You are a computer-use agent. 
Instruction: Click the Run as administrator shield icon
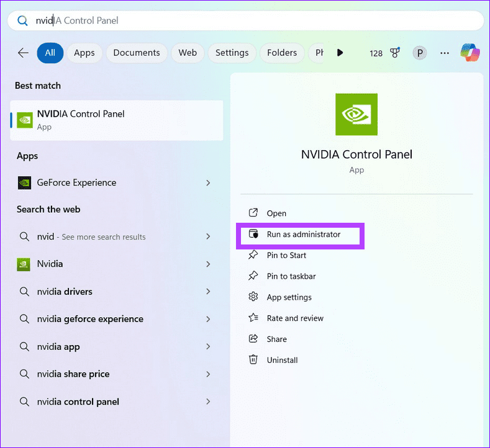click(253, 233)
